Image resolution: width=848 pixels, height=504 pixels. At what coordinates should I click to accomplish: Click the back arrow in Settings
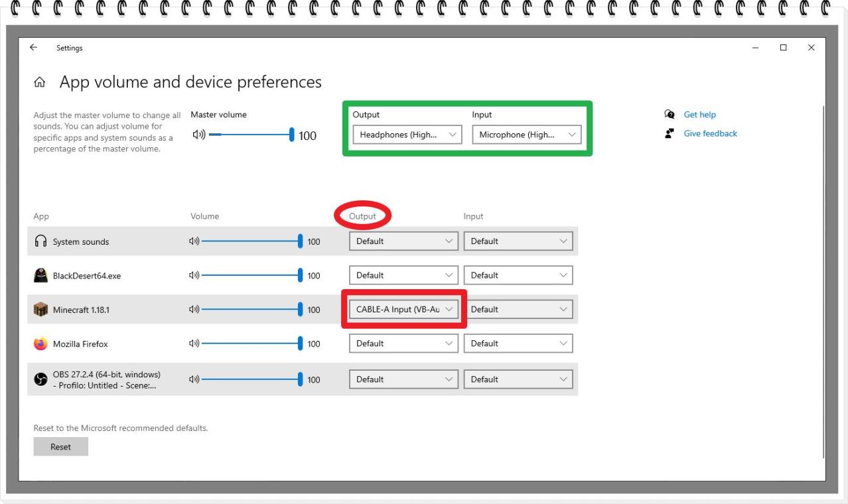[34, 48]
